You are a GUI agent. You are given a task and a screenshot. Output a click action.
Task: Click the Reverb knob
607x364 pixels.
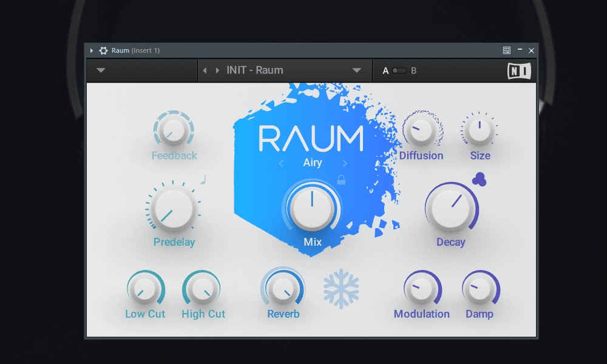[x=283, y=289]
